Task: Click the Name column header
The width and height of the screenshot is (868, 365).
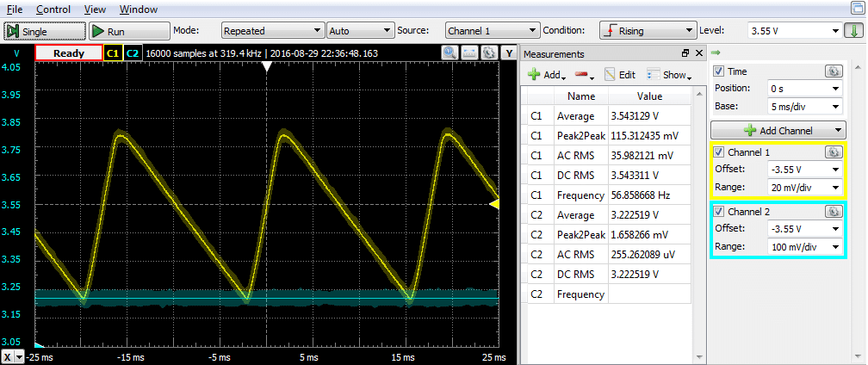Action: coord(581,96)
